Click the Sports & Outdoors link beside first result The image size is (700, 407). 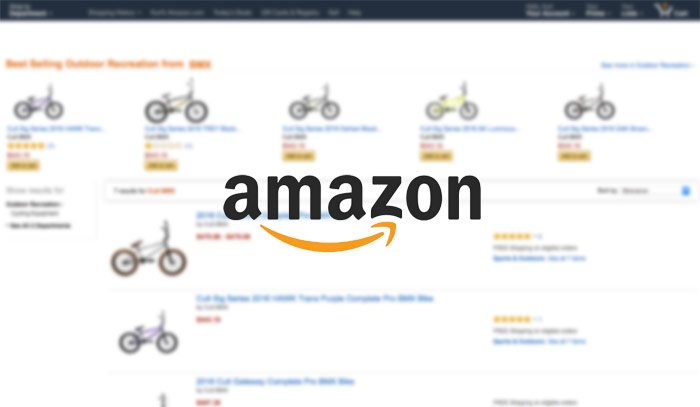519,258
